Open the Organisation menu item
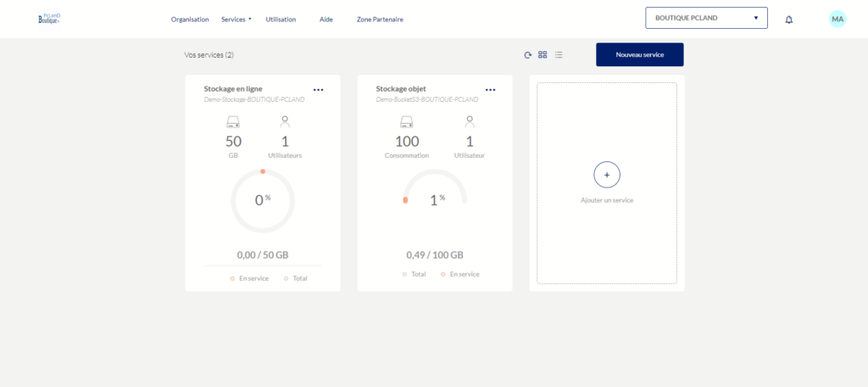Image resolution: width=868 pixels, height=387 pixels. [x=190, y=19]
